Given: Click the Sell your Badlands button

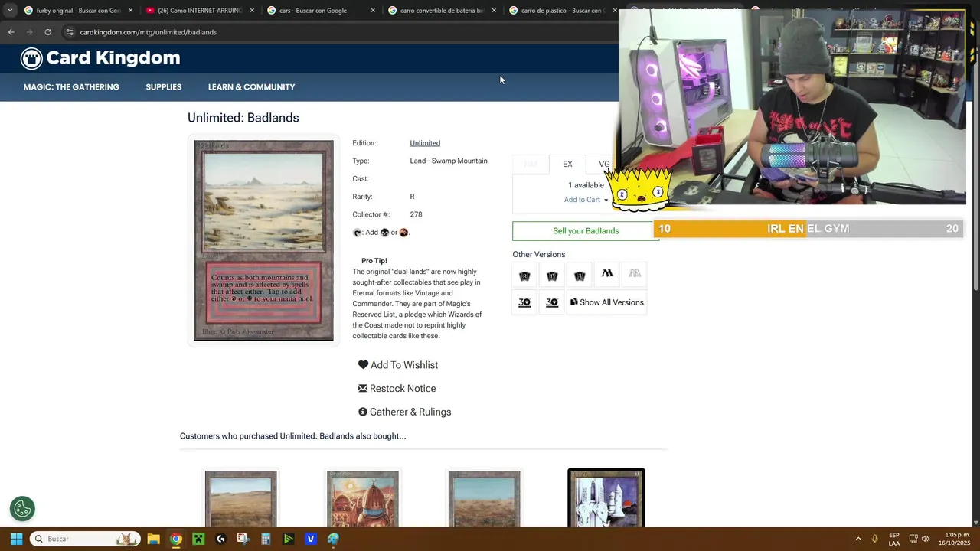Looking at the screenshot, I should [x=586, y=230].
